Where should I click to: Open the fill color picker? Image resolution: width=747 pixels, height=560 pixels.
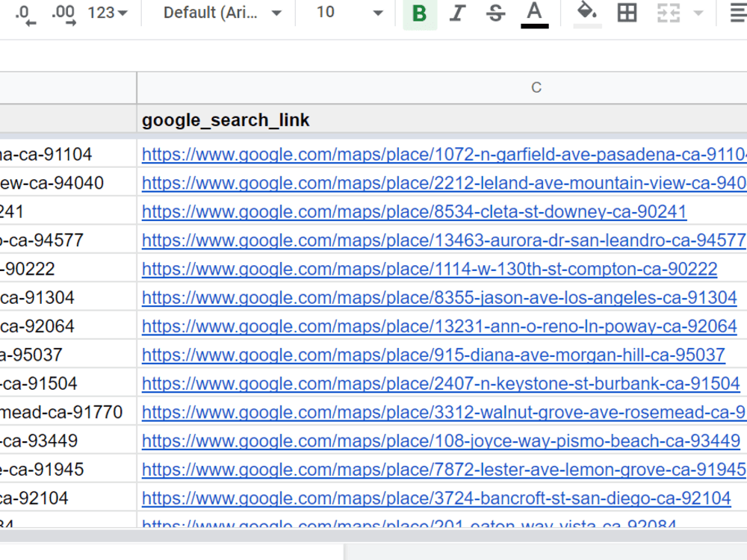point(587,14)
